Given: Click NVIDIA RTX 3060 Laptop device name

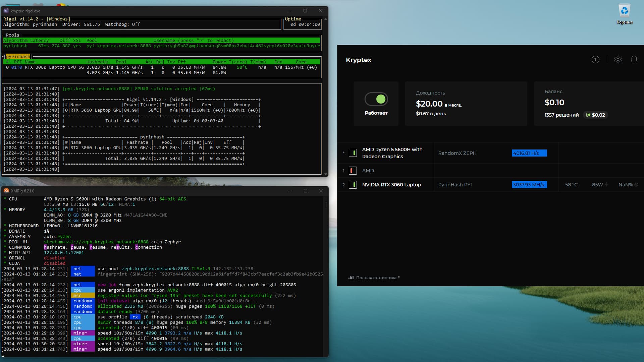Looking at the screenshot, I should point(391,185).
